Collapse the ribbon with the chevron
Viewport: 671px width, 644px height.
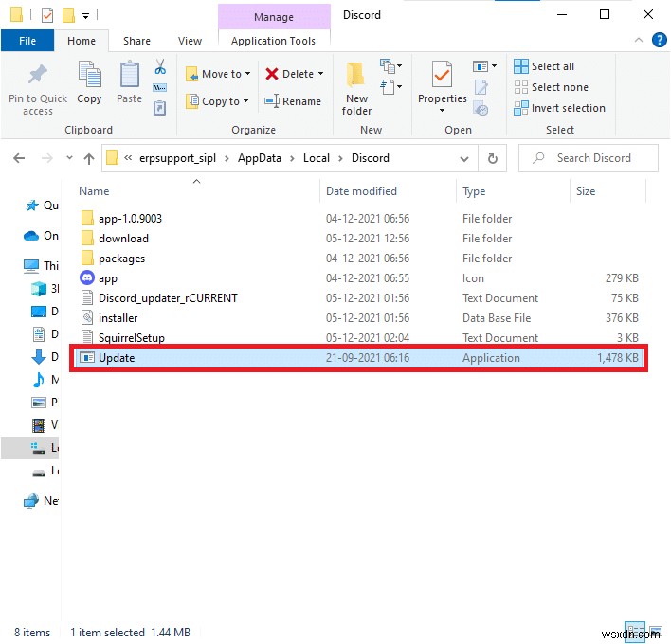tap(639, 40)
